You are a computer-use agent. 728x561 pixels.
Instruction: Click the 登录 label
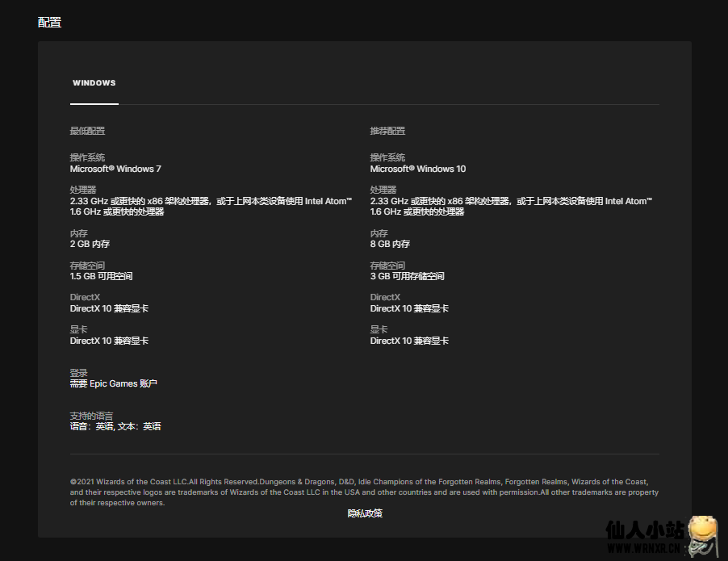point(78,373)
